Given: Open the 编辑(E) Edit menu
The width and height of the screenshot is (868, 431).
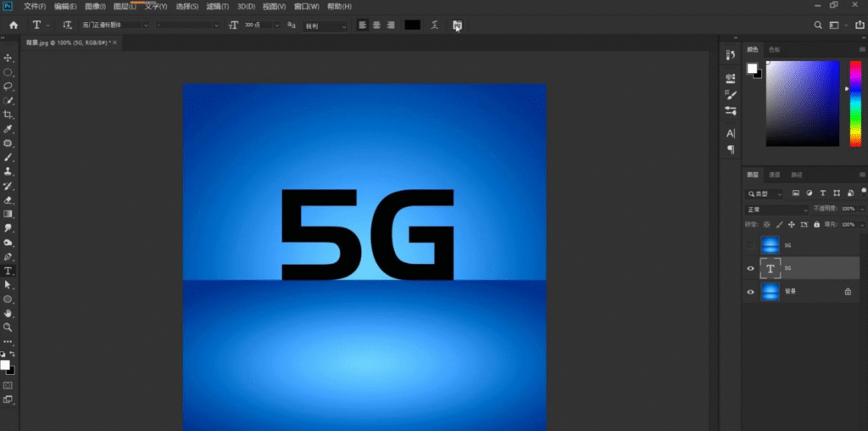Looking at the screenshot, I should point(65,6).
